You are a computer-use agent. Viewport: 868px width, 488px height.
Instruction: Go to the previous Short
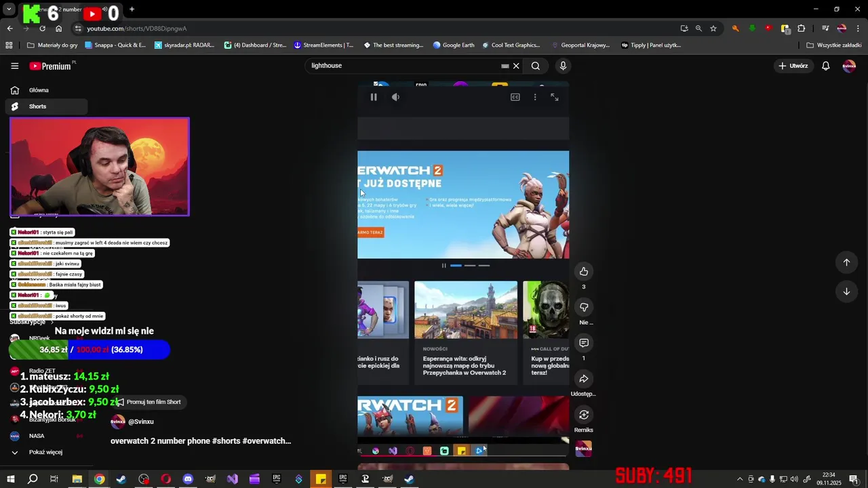coord(846,262)
